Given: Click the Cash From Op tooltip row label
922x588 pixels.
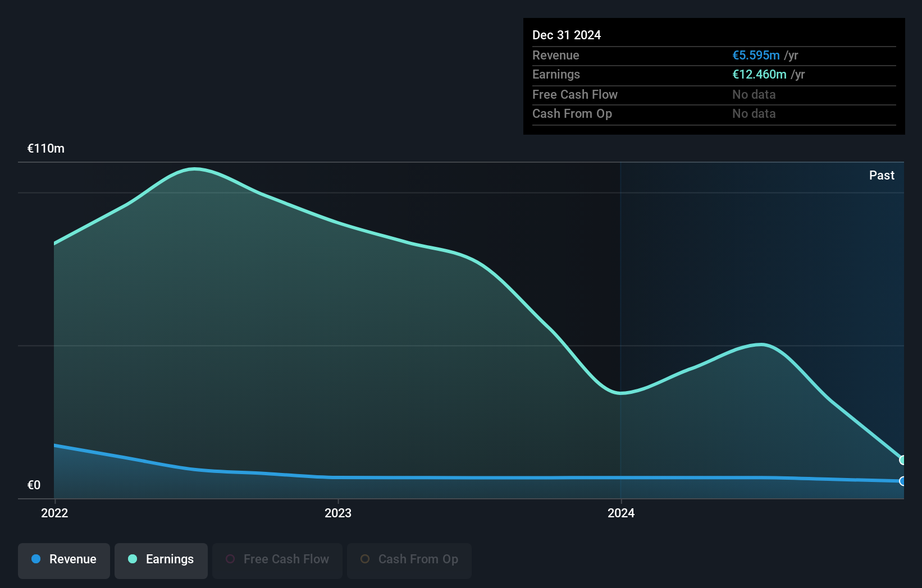Looking at the screenshot, I should point(572,113).
